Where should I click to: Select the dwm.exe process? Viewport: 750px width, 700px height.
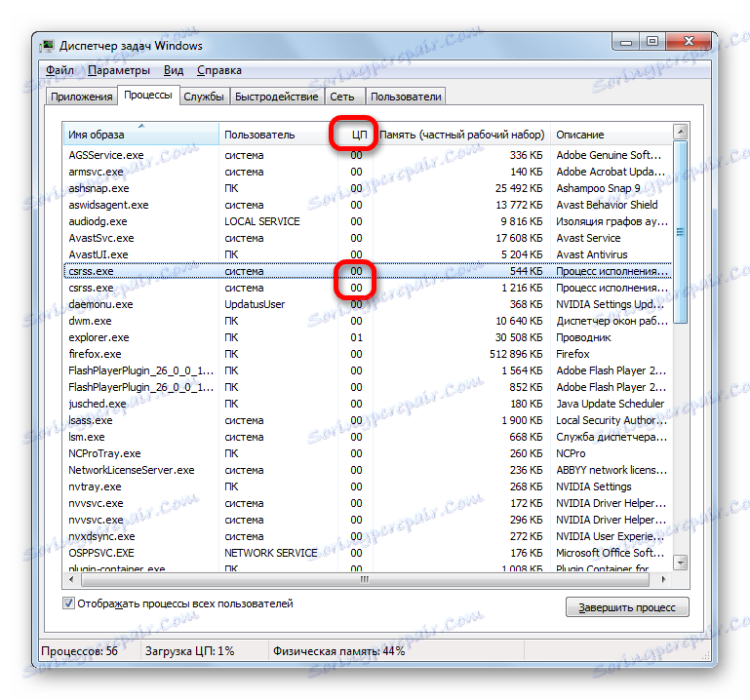click(368, 321)
